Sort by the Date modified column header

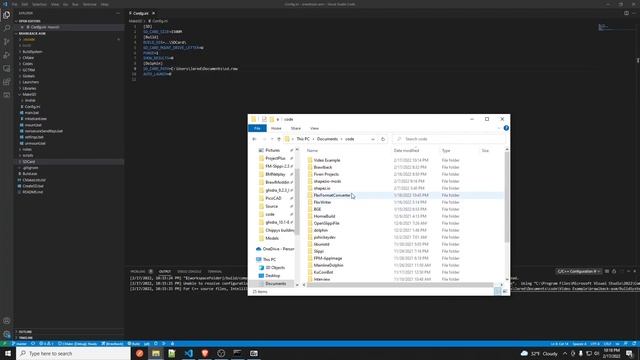click(406, 151)
